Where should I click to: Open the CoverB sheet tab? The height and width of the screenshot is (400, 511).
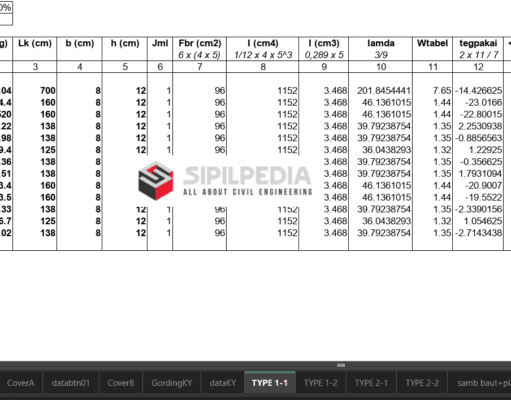[121, 383]
